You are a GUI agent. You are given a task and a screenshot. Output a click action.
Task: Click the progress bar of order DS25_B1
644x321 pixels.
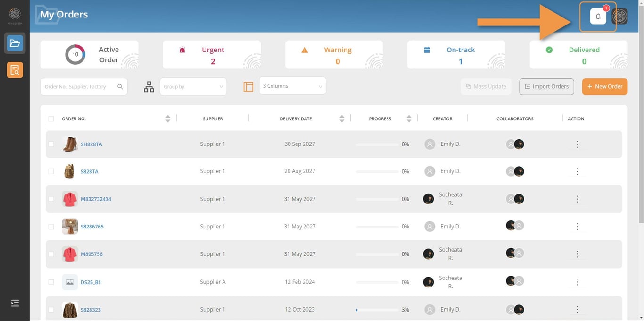[377, 282]
